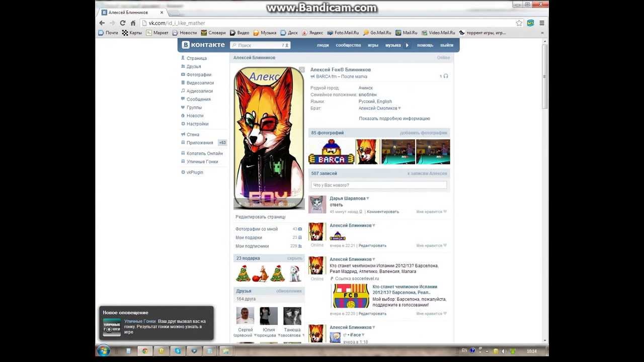Screen dimensions: 644x362
Task: Click the browser address bar
Action: 331,23
